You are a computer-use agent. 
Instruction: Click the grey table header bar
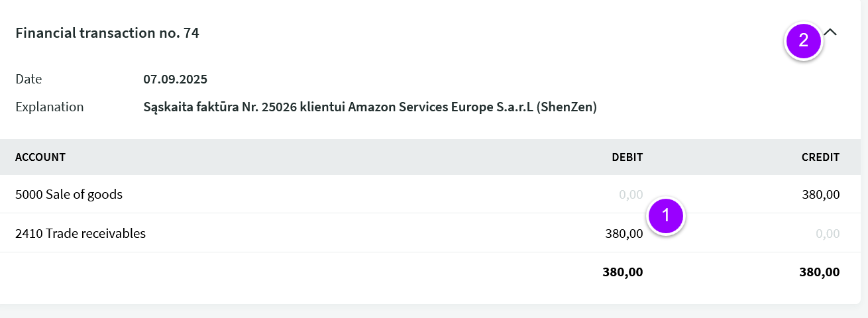click(431, 157)
